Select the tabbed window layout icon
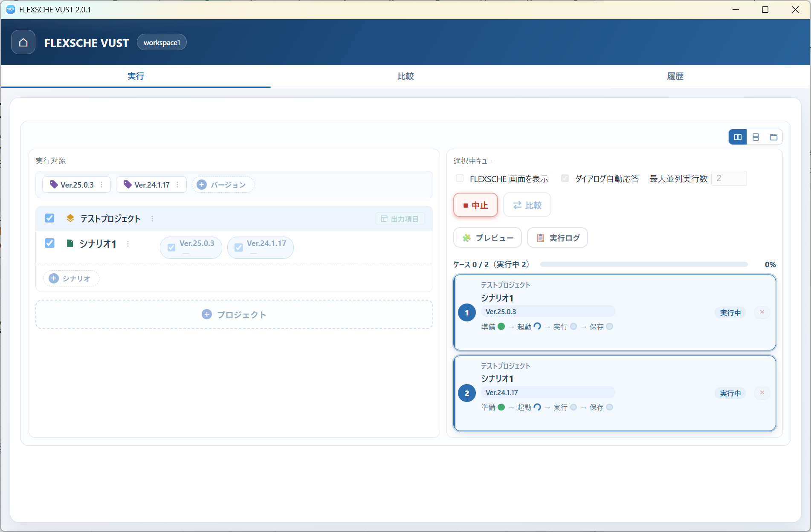 pyautogui.click(x=773, y=137)
